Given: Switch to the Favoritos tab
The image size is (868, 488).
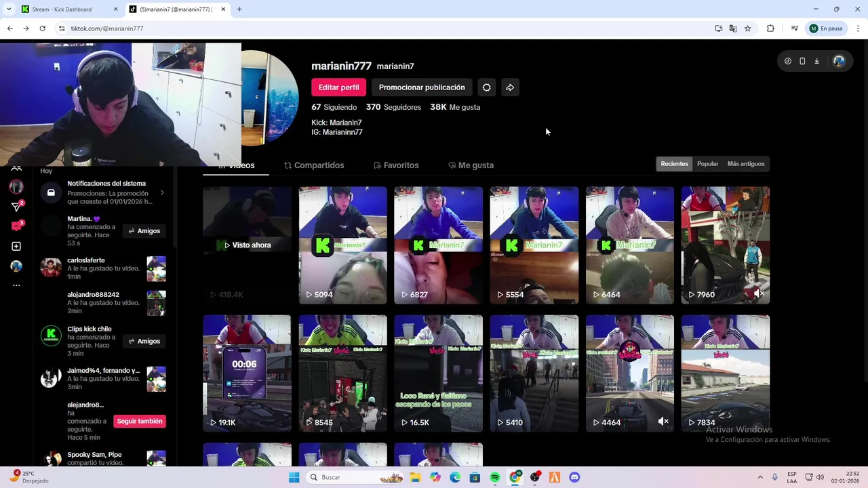Looking at the screenshot, I should tap(396, 165).
